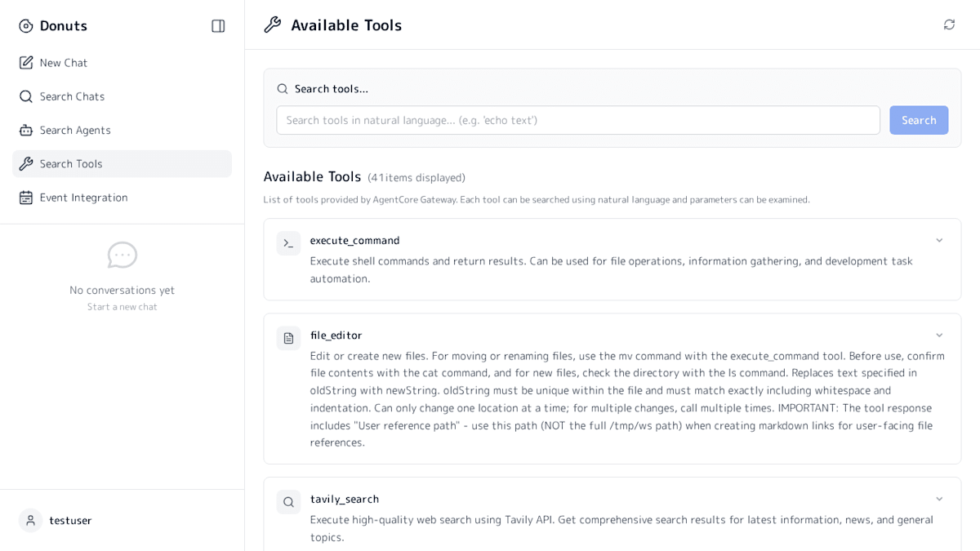Image resolution: width=980 pixels, height=551 pixels.
Task: Refresh the available tools list
Action: (949, 24)
